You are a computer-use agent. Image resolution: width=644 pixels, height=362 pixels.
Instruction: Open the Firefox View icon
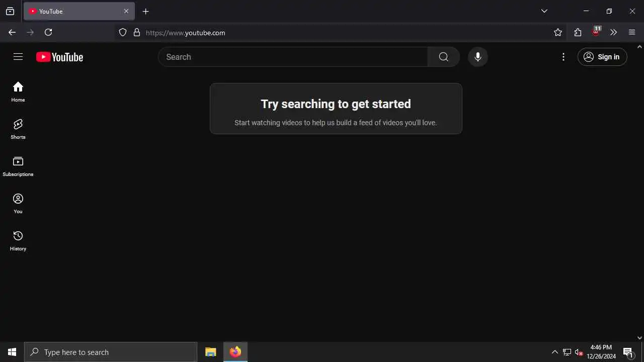pos(10,11)
